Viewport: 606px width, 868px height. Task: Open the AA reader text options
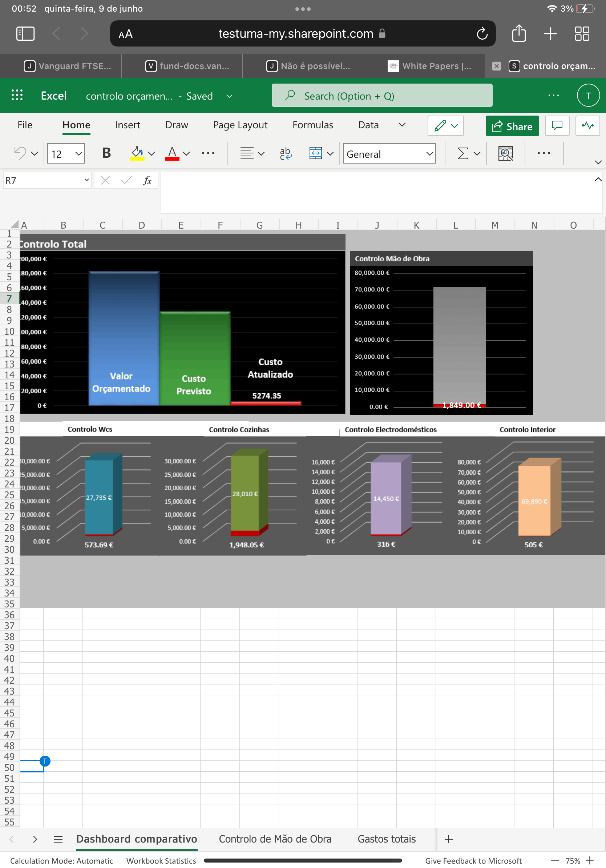tap(125, 35)
